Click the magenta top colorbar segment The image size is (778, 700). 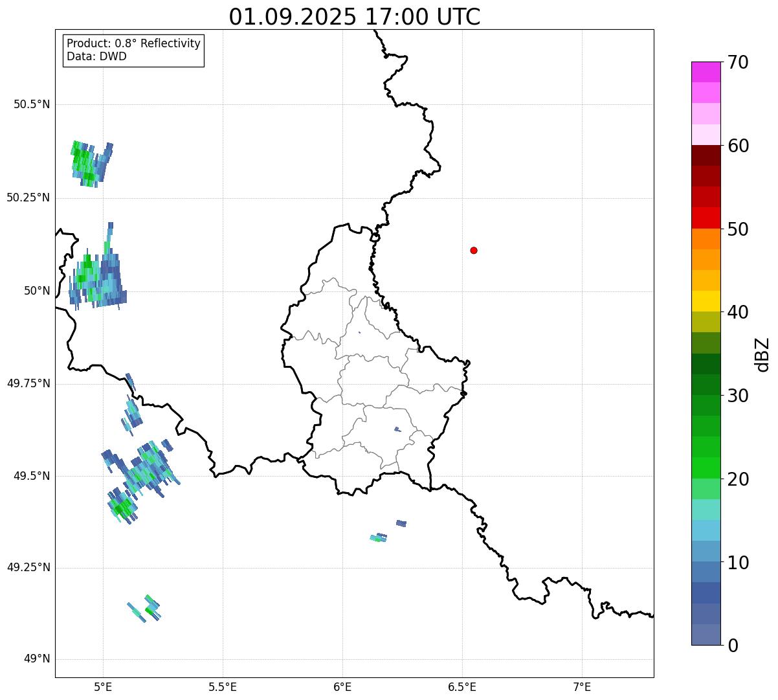[706, 72]
